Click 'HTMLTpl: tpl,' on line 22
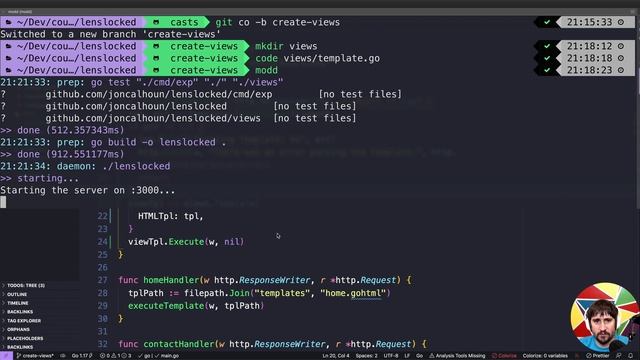Screen dimensions: 640x360 click(171, 216)
